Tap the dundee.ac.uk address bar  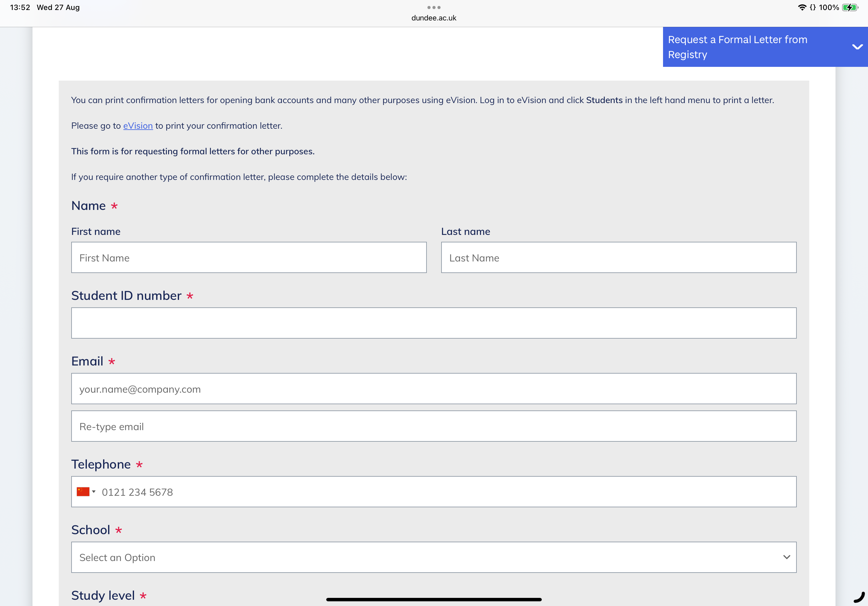pos(434,18)
